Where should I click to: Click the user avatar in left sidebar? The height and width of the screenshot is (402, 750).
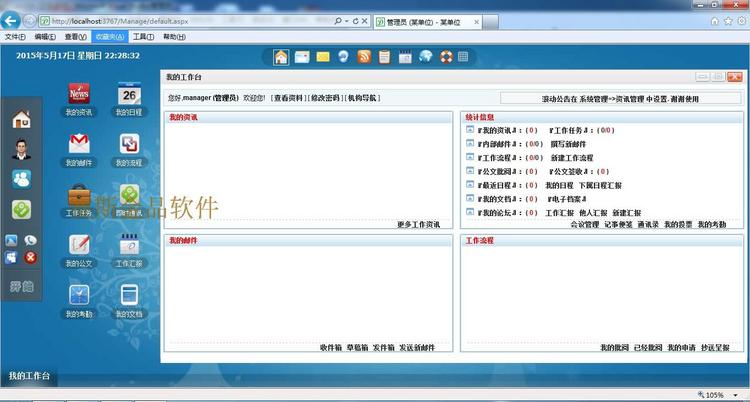(22, 149)
